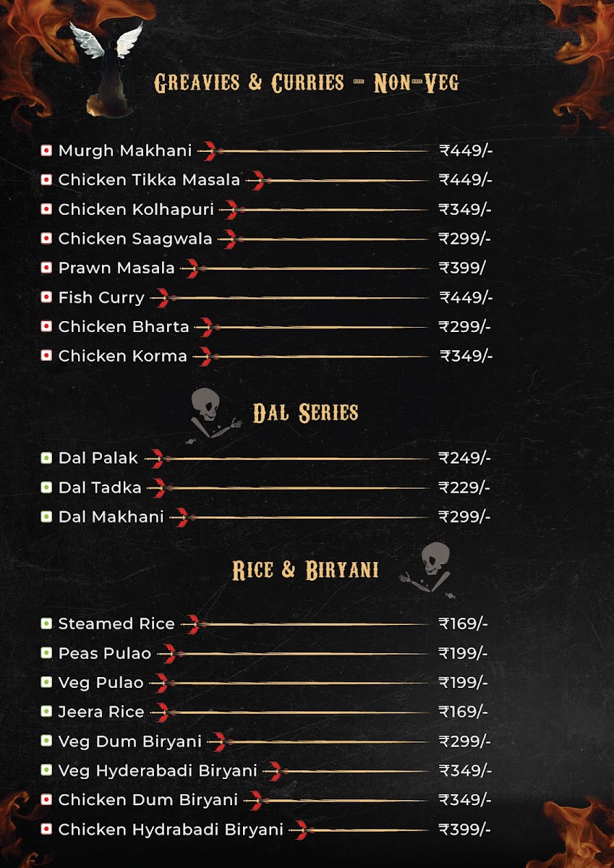Click the ₹229 price for Dal Tadka
The height and width of the screenshot is (868, 614).
coord(464,488)
